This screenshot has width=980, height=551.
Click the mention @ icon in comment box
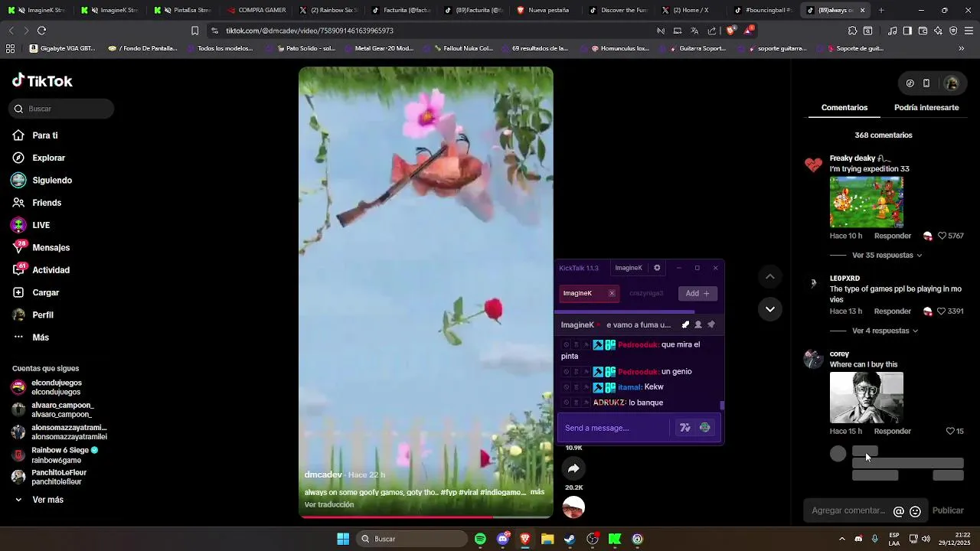coord(899,511)
